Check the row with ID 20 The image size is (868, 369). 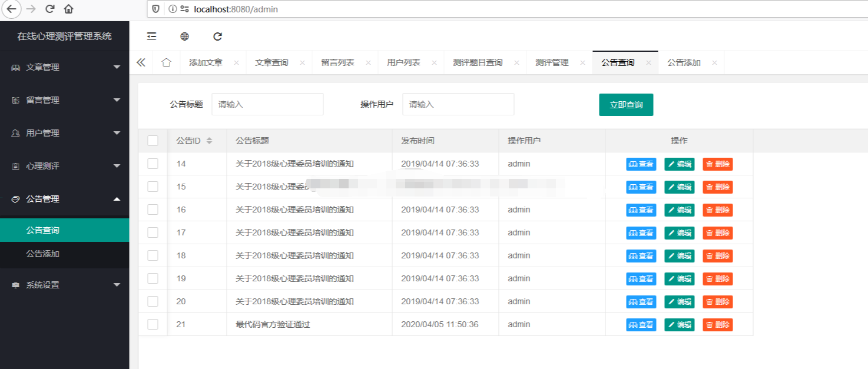[153, 301]
